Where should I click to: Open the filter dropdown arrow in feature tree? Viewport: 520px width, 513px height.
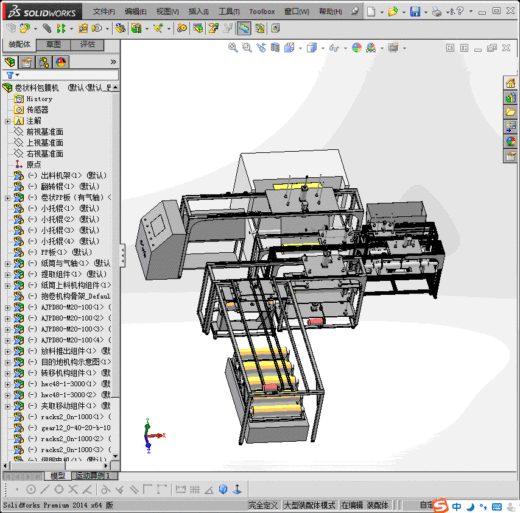point(17,75)
